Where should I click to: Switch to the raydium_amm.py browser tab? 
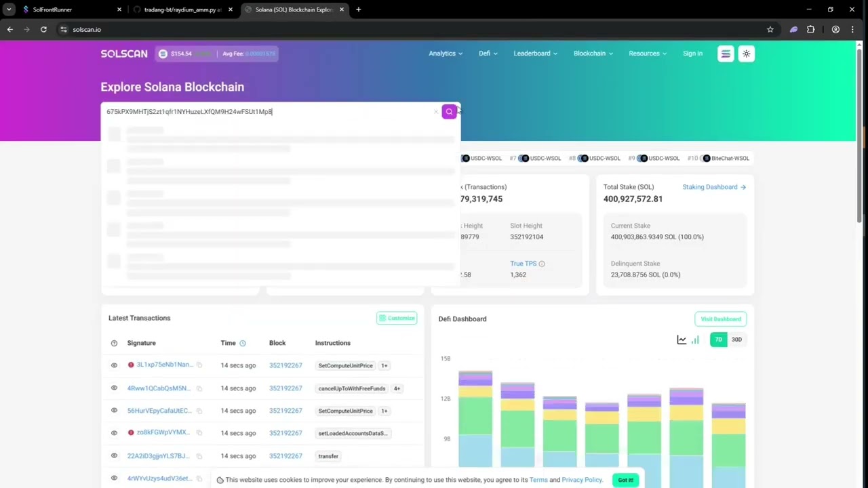point(183,9)
